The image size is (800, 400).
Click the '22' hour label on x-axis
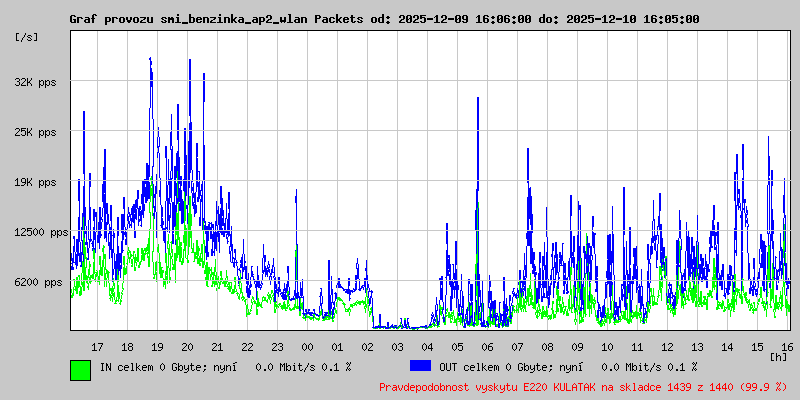tap(247, 347)
